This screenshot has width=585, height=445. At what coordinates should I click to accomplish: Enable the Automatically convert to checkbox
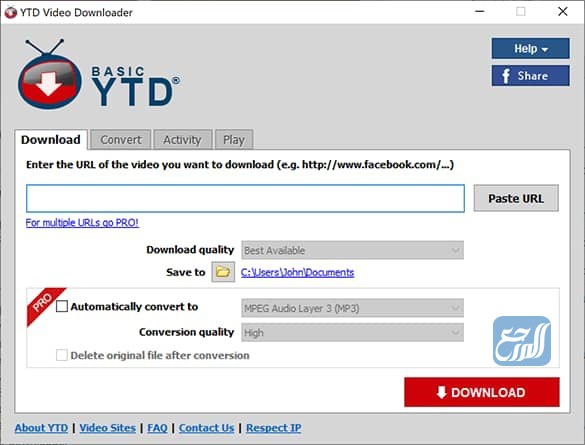coord(62,307)
